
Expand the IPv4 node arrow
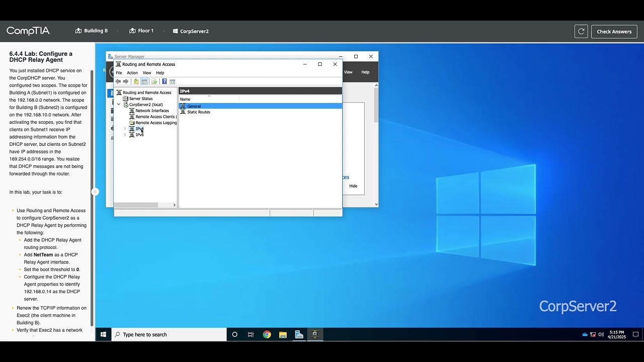[125, 129]
